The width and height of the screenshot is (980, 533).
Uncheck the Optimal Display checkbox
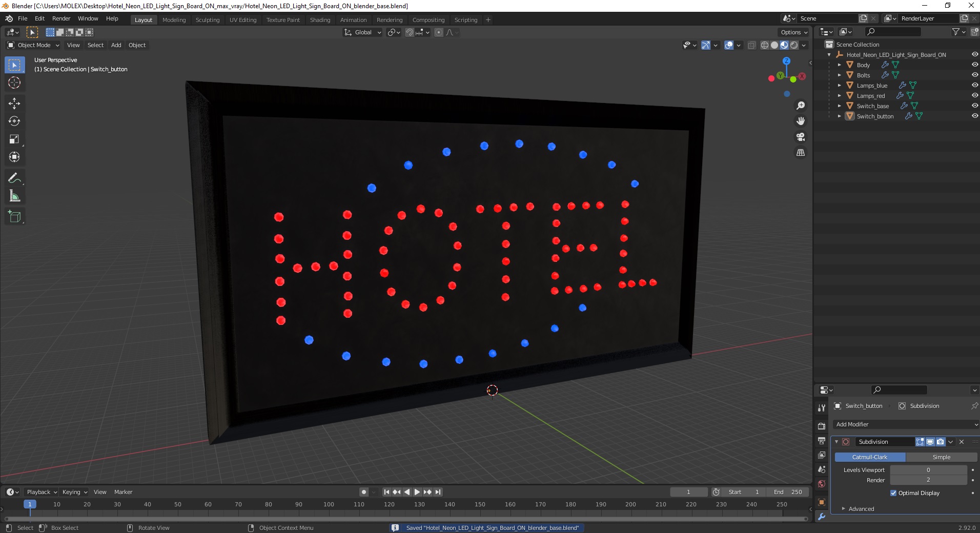coord(893,493)
